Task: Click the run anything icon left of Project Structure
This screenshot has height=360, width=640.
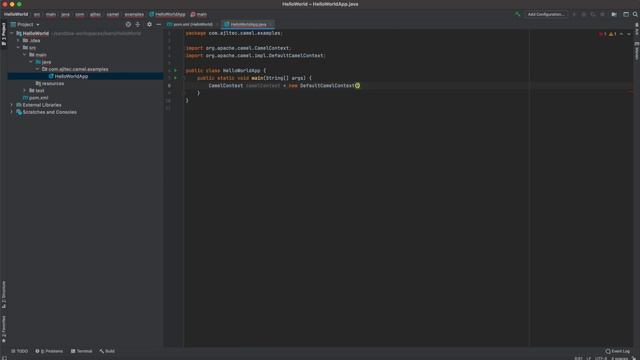Action: coord(614,14)
